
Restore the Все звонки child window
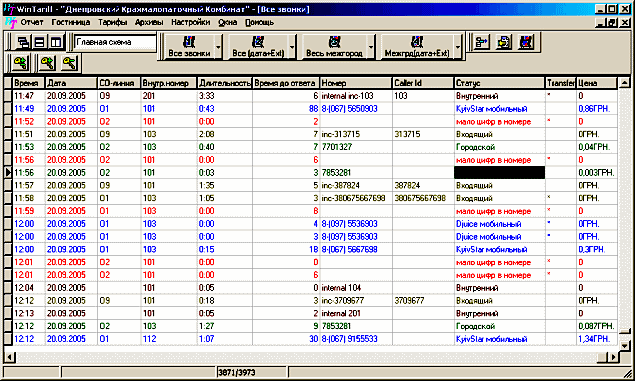(x=613, y=23)
